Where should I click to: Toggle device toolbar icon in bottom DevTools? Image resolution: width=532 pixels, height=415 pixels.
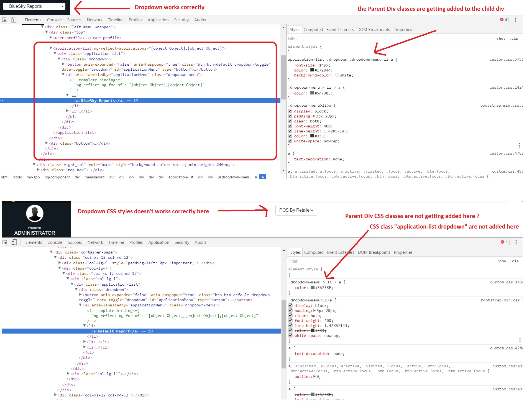point(14,242)
